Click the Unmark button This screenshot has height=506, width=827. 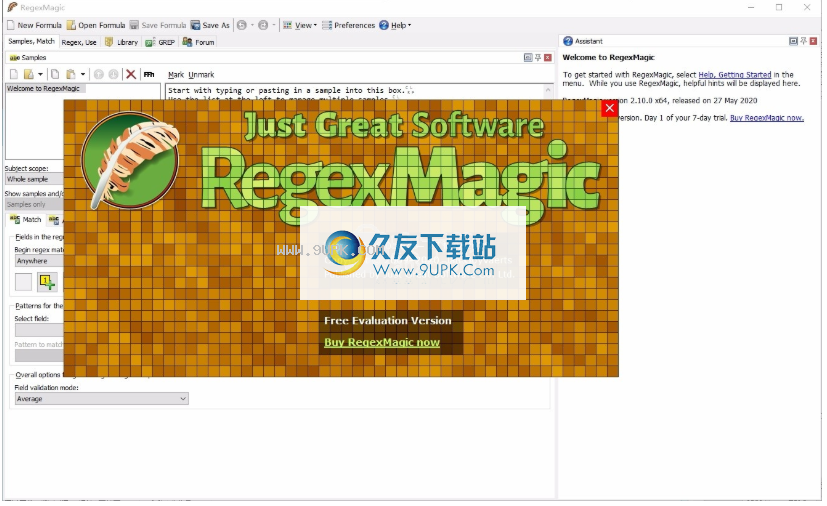pyautogui.click(x=201, y=75)
